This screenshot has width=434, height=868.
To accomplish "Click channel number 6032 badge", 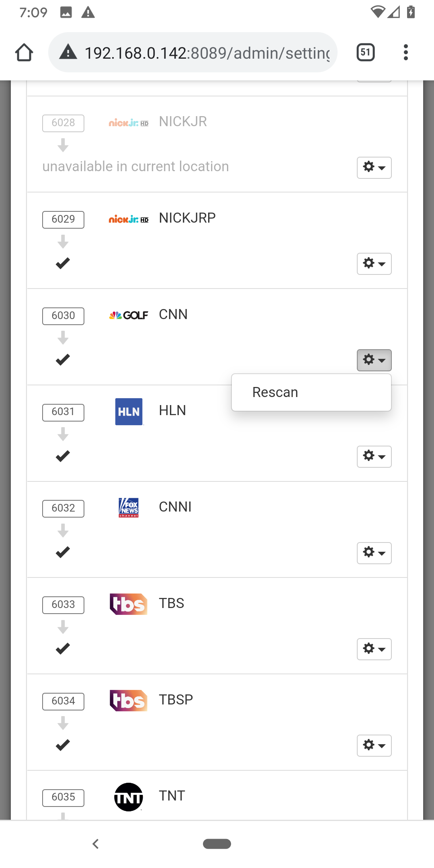I will [63, 508].
